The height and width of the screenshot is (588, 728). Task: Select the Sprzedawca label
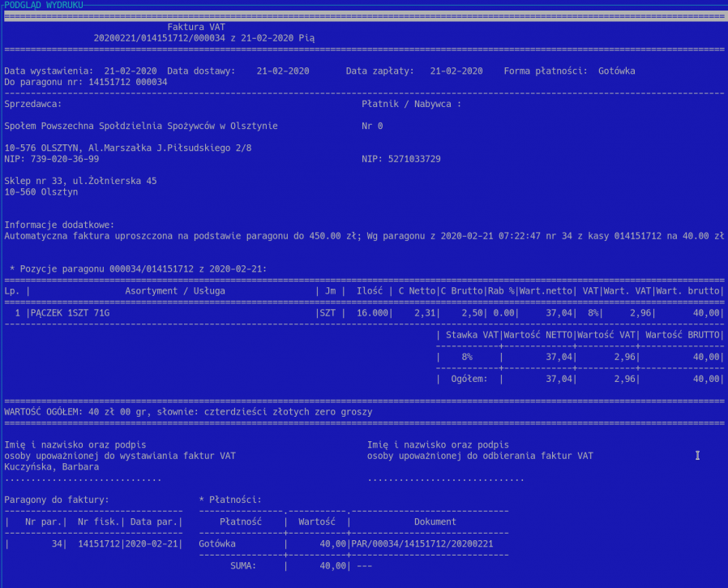32,104
